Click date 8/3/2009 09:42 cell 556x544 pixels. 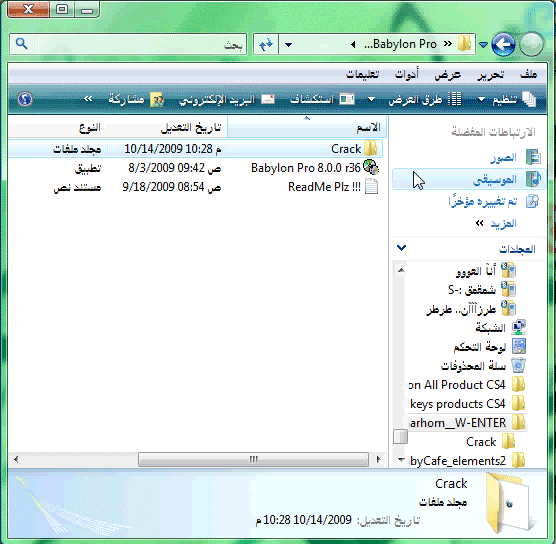(x=174, y=168)
